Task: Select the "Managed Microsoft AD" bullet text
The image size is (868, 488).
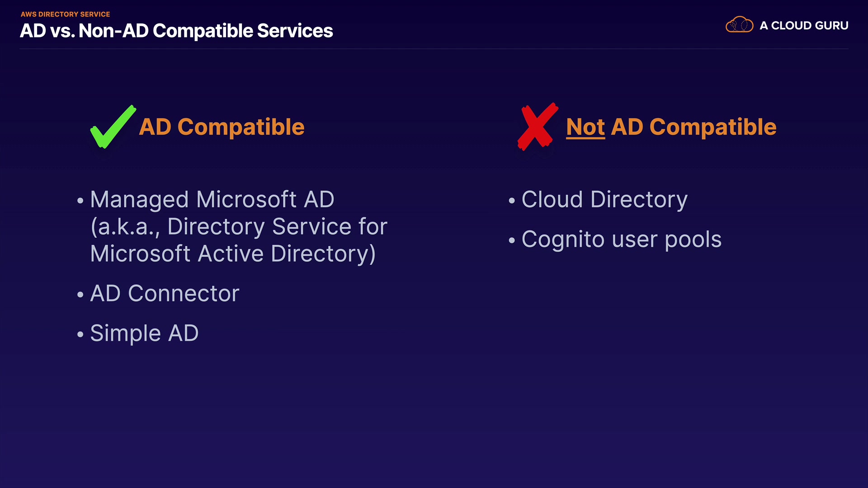Action: pos(212,200)
